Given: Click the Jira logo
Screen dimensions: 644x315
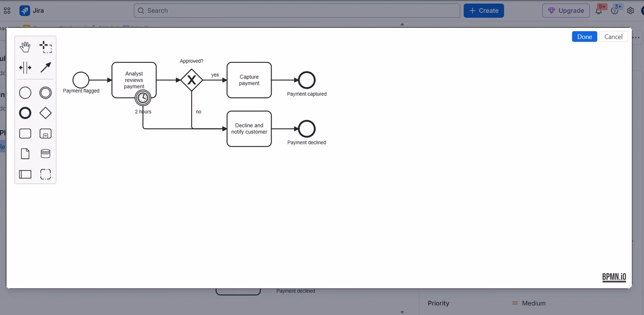Looking at the screenshot, I should (x=32, y=11).
